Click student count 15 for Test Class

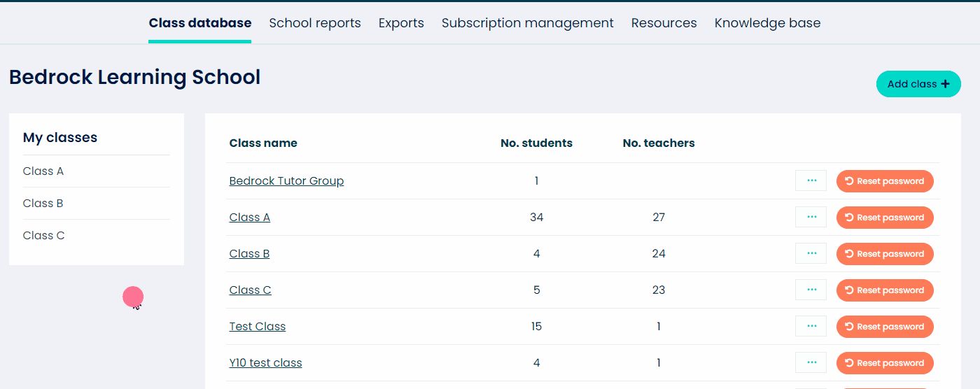[537, 327]
